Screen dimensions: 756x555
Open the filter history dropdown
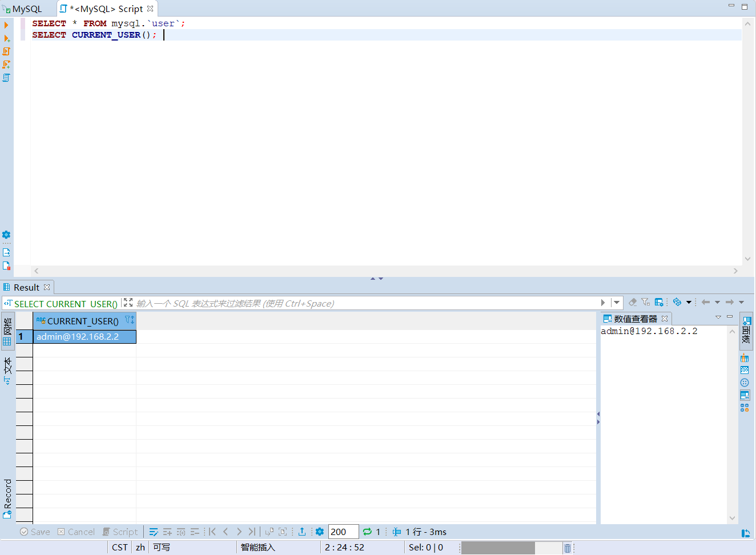[617, 302]
